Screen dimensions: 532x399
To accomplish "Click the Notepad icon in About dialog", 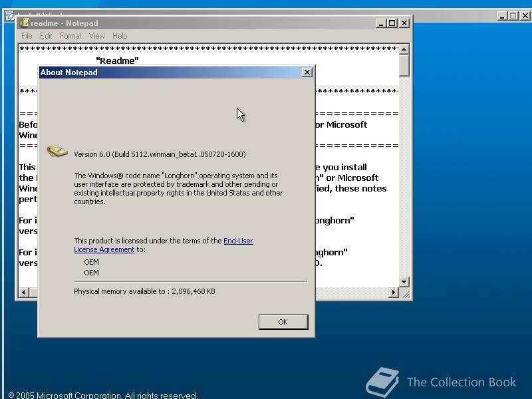I will point(57,152).
